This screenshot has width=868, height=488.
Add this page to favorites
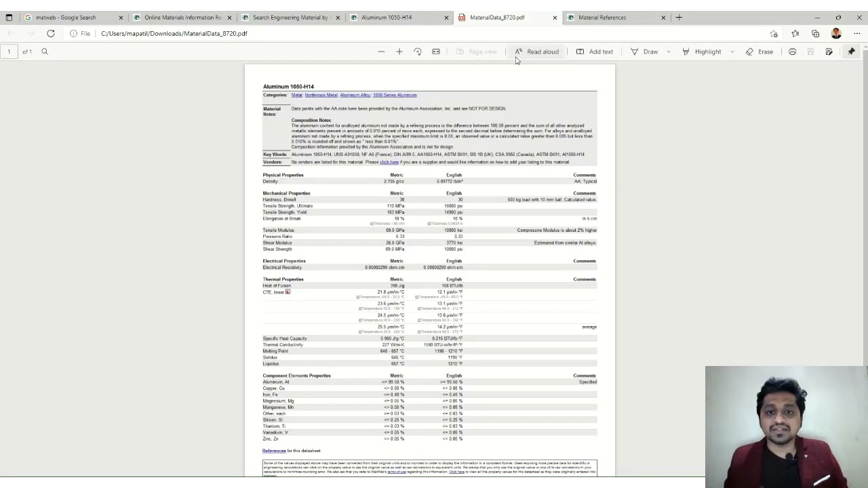click(774, 33)
